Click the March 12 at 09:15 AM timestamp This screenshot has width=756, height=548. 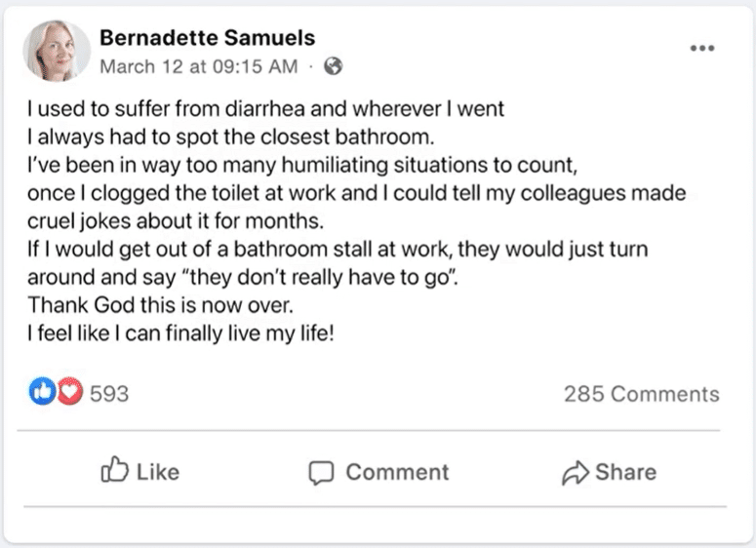[199, 66]
